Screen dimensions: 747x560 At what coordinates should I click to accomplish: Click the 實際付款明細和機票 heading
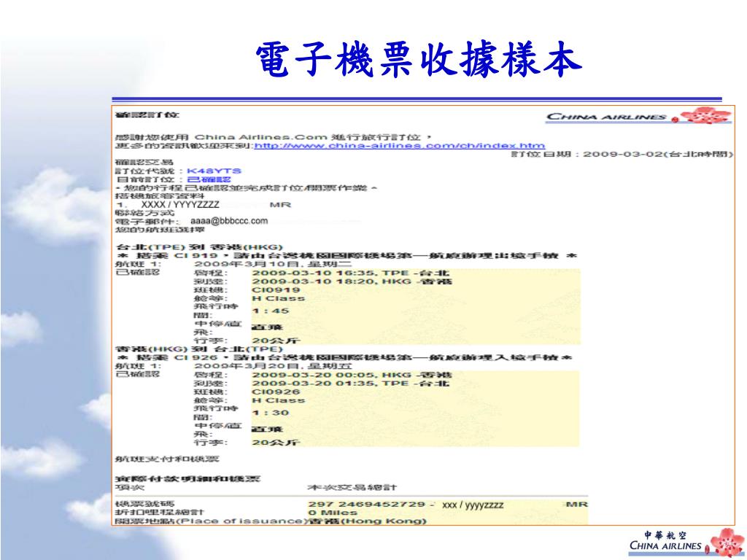pyautogui.click(x=187, y=478)
